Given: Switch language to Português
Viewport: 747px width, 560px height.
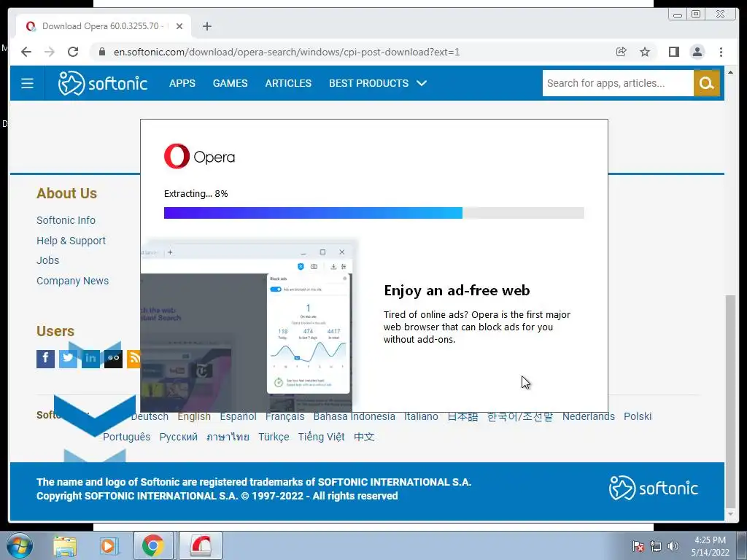Looking at the screenshot, I should point(126,437).
